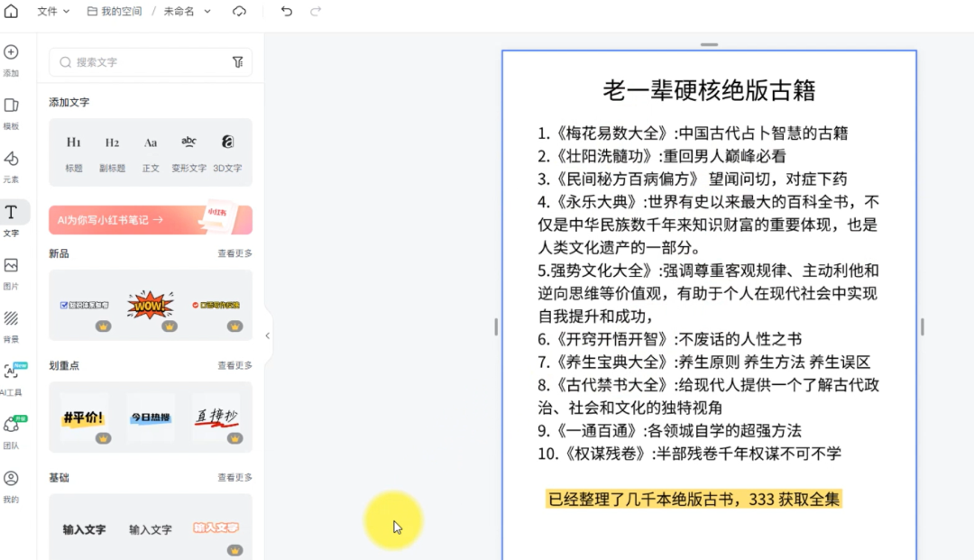Screen dimensions: 974x560
Task: Pick the WOW! burst text style
Action: coord(151,306)
